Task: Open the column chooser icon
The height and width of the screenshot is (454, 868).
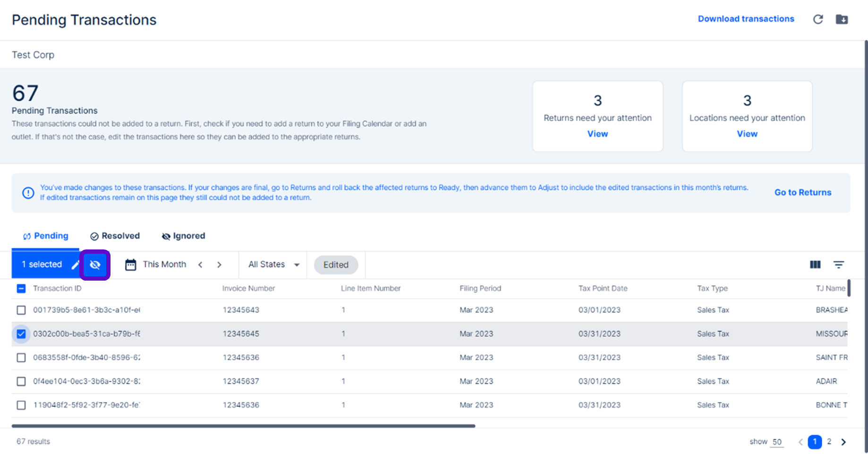Action: click(x=815, y=265)
